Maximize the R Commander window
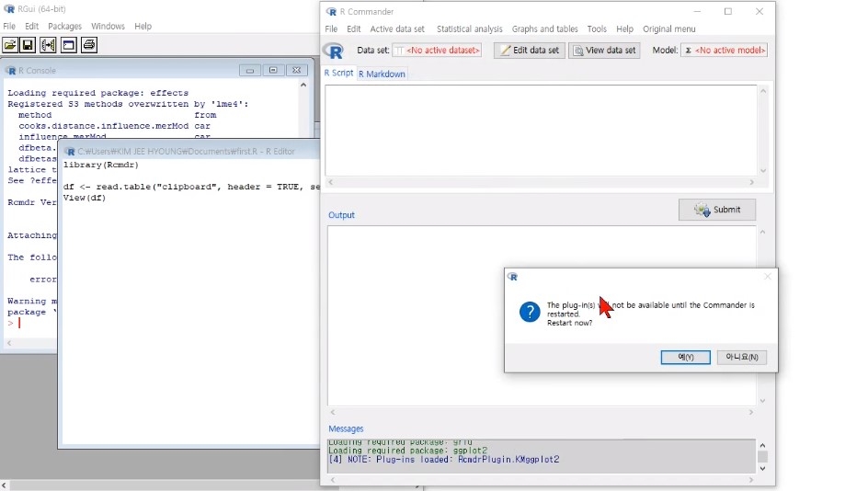The width and height of the screenshot is (868, 491). [728, 11]
